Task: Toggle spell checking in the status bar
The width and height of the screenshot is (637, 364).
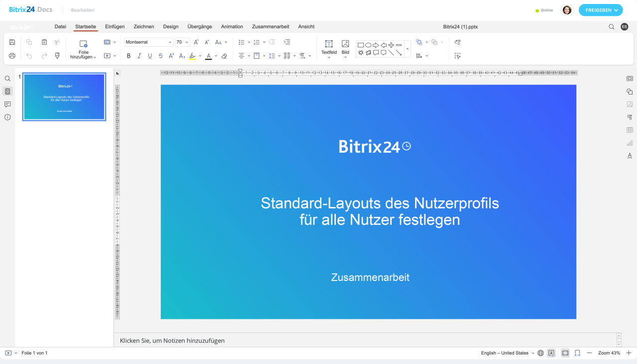Action: coord(551,353)
